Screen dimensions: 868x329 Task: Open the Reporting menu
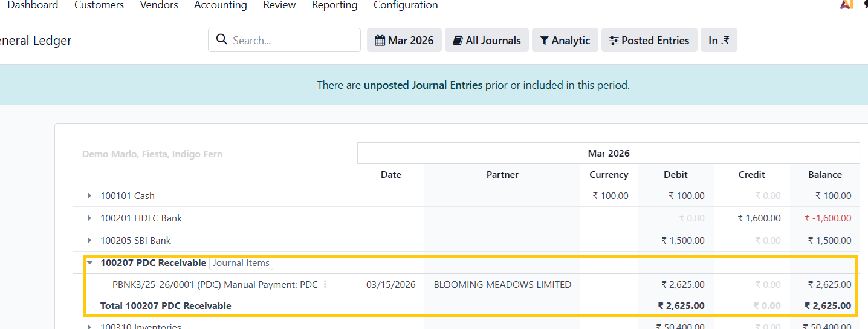click(x=334, y=5)
